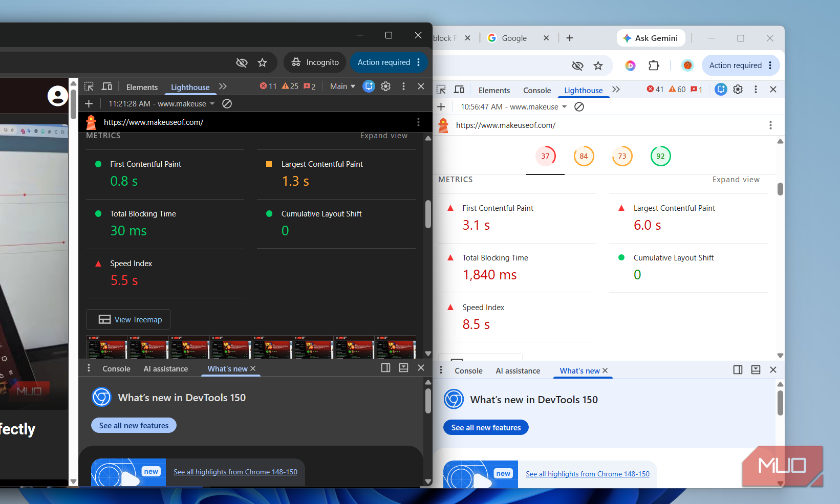This screenshot has height=504, width=840.
Task: Click Incognito button
Action: tap(315, 62)
